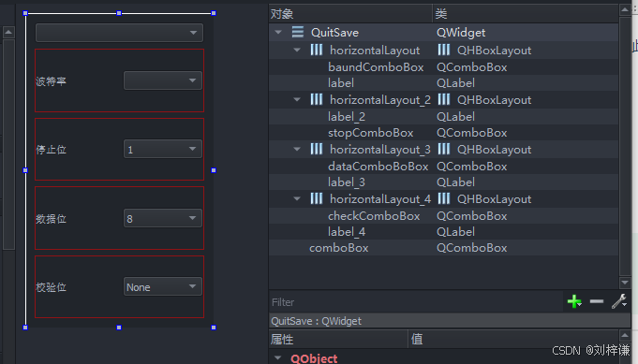Open the 校验位 combo box showing None
Screen dimensions: 638x364
pyautogui.click(x=163, y=286)
